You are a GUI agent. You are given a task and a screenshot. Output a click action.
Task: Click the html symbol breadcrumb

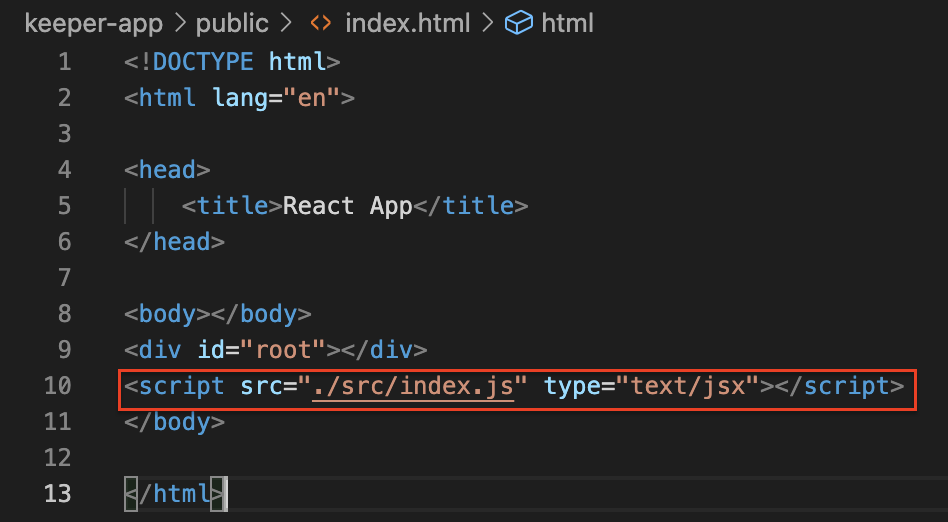[567, 24]
